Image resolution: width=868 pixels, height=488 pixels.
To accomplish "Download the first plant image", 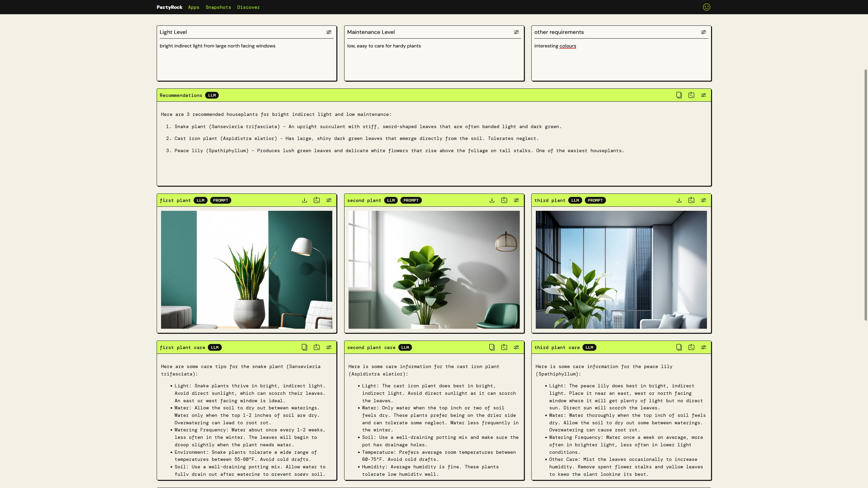I will [304, 200].
